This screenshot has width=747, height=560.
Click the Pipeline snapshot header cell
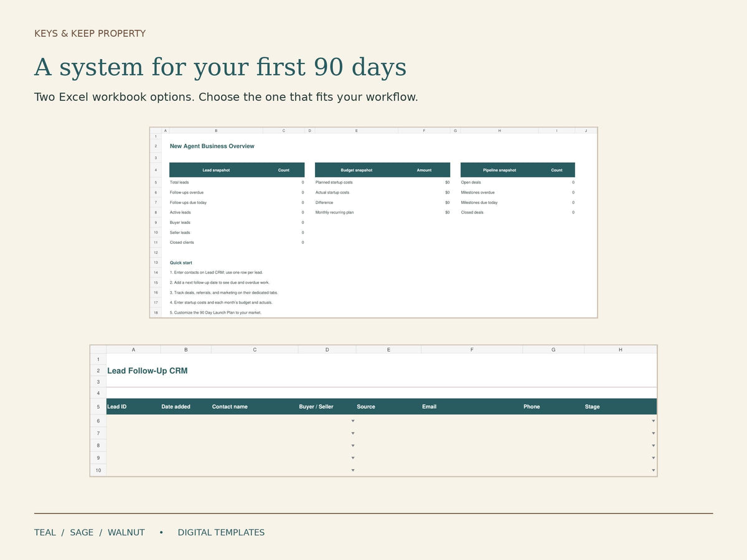coord(499,170)
